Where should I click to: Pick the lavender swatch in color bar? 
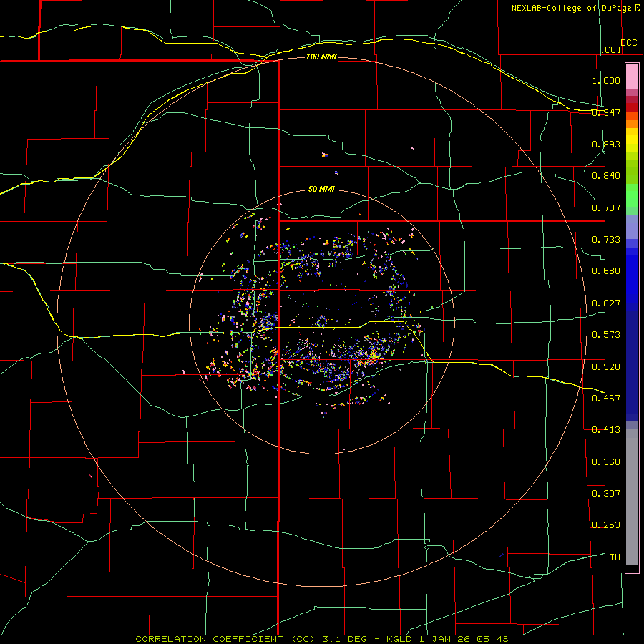click(x=632, y=228)
